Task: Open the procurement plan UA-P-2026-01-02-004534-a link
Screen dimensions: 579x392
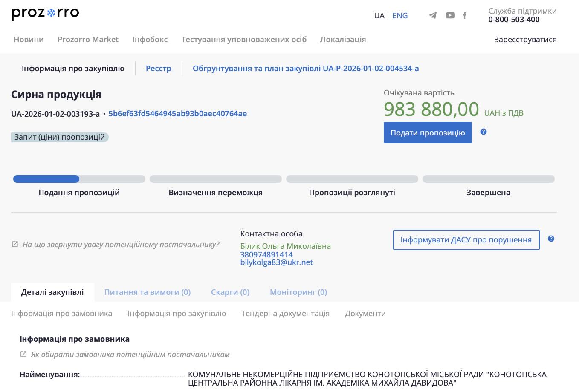Action: point(305,69)
